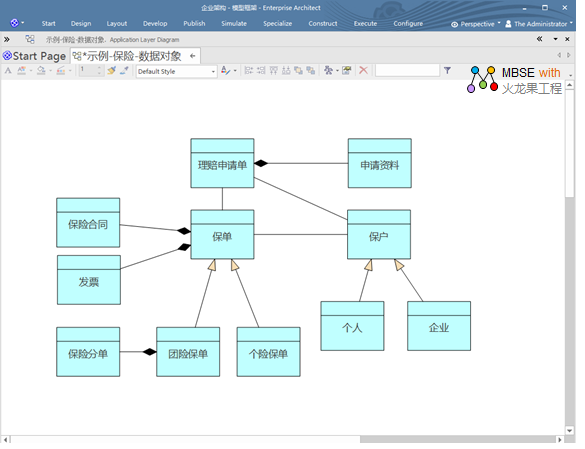Image resolution: width=585 pixels, height=449 pixels.
Task: Click the red delete X icon
Action: tap(363, 71)
